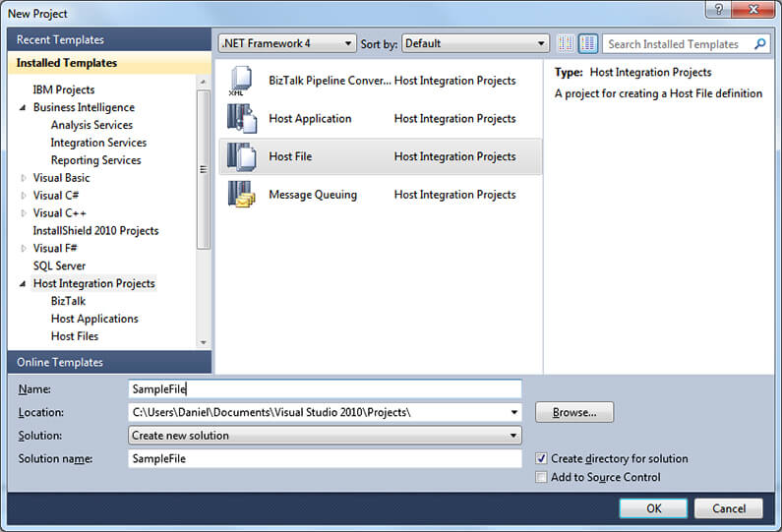Viewport: 782px width, 532px height.
Task: Click the Host Application template icon
Action: (x=242, y=119)
